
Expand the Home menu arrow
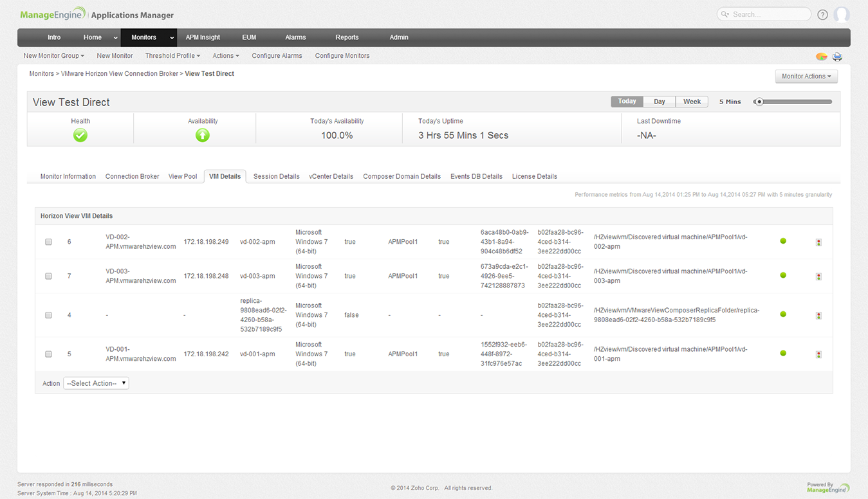click(116, 38)
